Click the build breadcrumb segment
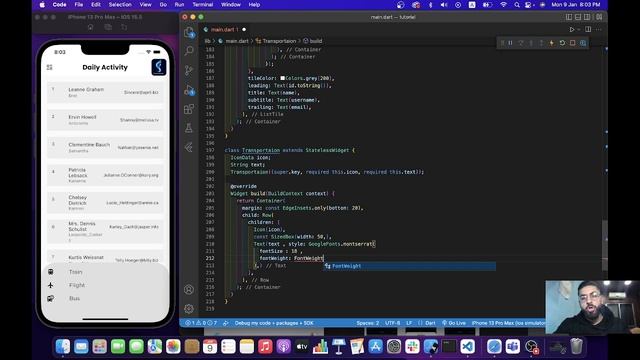This screenshot has width=640, height=360. point(316,41)
